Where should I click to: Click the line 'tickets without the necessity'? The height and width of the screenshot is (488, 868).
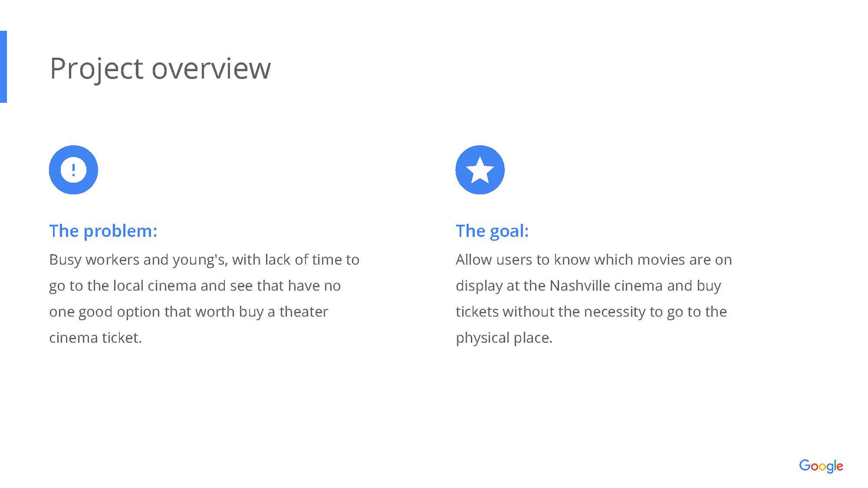point(591,312)
